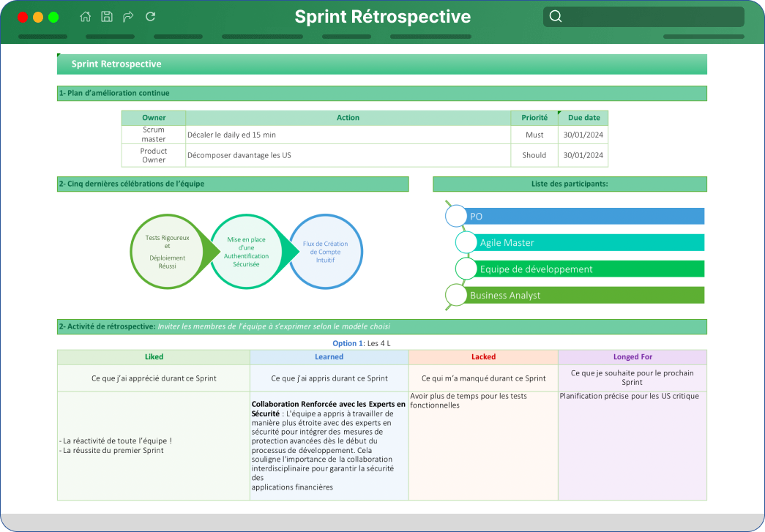Select 'Décomposer davantage les US' cell

click(348, 155)
